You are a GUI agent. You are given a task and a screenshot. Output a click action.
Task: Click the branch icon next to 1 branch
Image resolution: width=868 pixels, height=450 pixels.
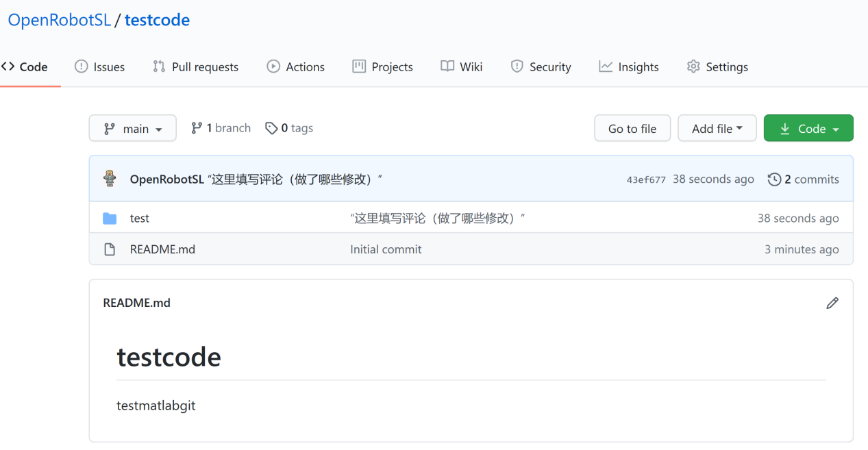click(x=197, y=127)
